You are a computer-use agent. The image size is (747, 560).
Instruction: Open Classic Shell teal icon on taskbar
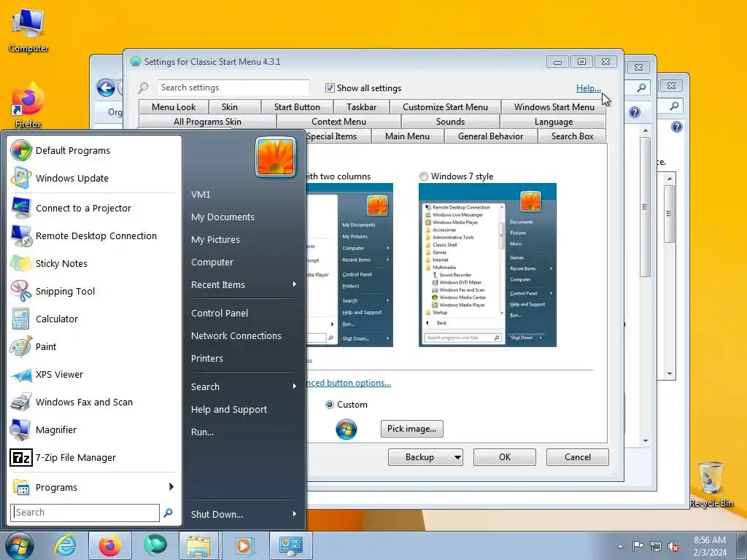click(155, 545)
